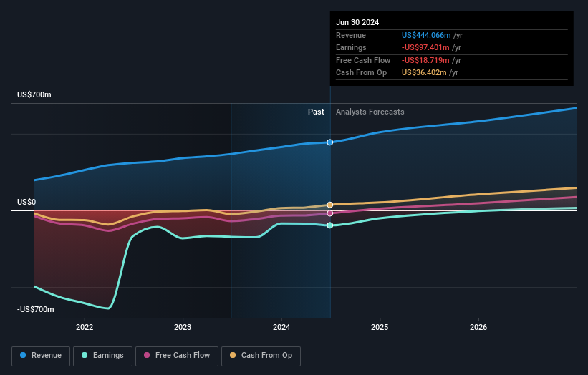
Task: Click the US$444.066m revenue value
Action: [x=426, y=35]
